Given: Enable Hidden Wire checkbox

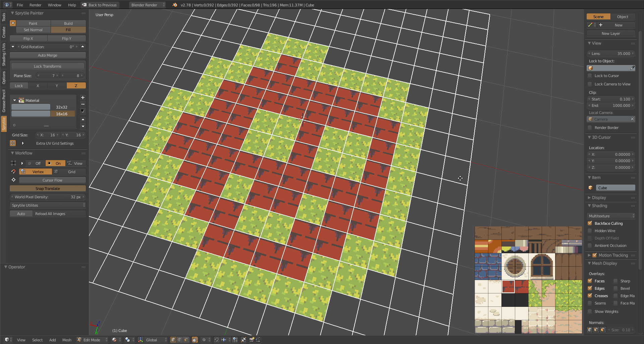Looking at the screenshot, I should pyautogui.click(x=590, y=231).
